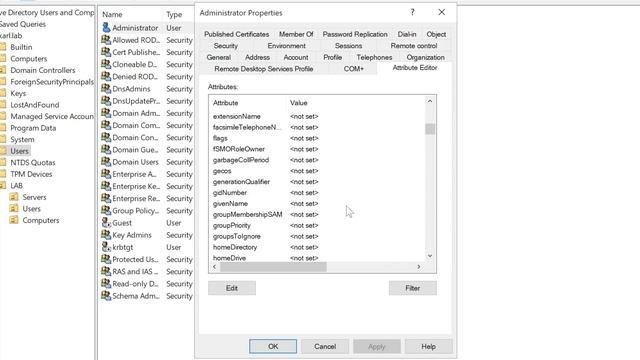Click the Enterprise Ke... group icon

pyautogui.click(x=106, y=186)
